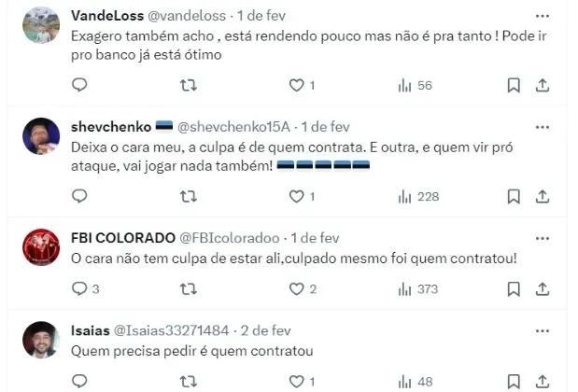
Task: Share shevchenko's tweet
Action: [x=543, y=196]
